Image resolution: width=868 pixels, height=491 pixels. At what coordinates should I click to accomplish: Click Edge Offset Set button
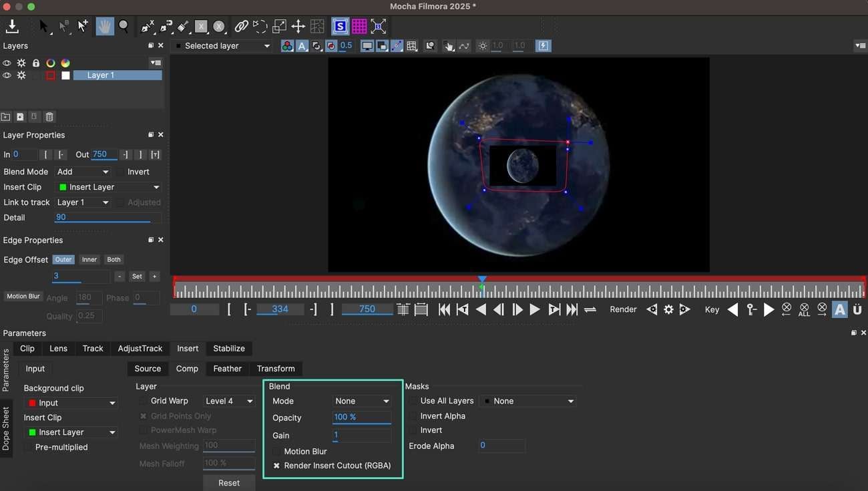coord(137,277)
